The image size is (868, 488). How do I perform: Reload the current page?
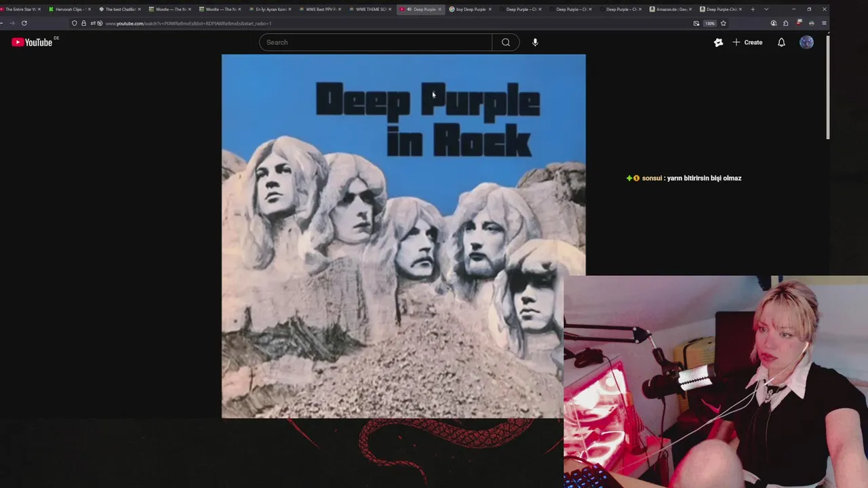click(24, 23)
